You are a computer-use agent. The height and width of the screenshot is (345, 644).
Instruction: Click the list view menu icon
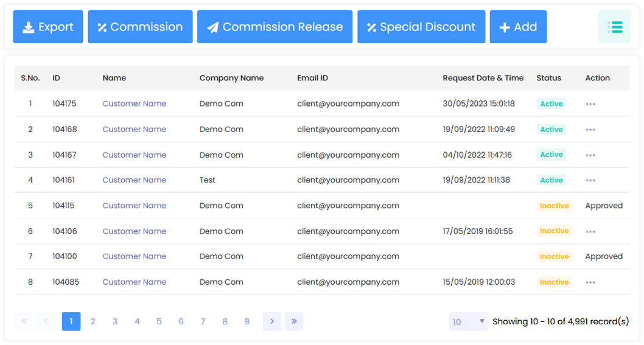tap(614, 27)
